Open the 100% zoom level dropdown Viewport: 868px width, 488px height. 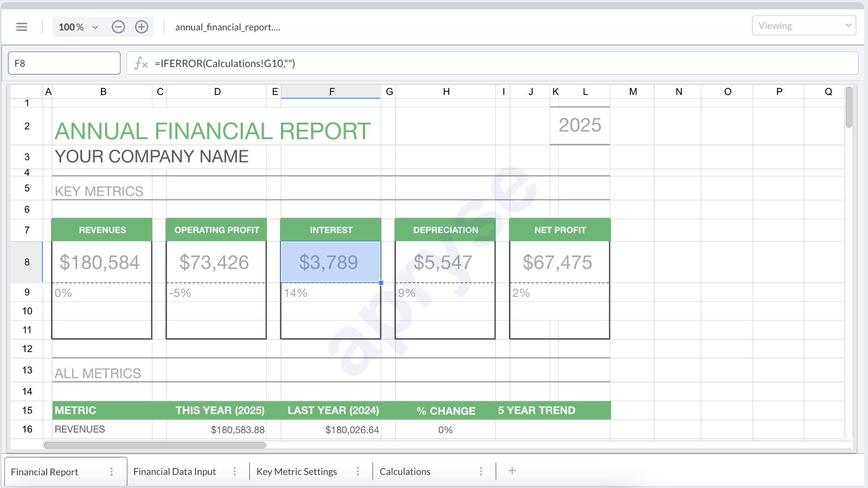(x=79, y=27)
